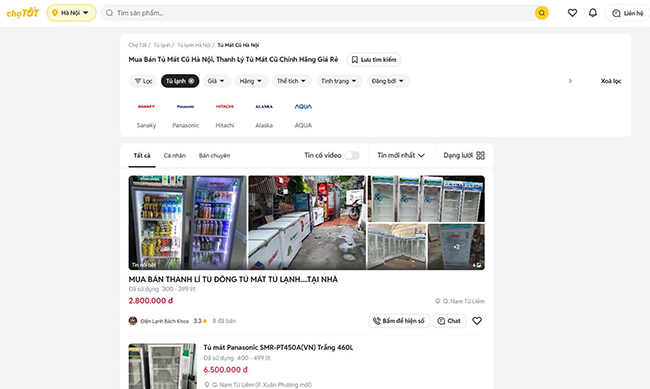Screen dimensions: 650x389
Task: Expand the Tình trạng filter dropdown
Action: click(x=339, y=81)
